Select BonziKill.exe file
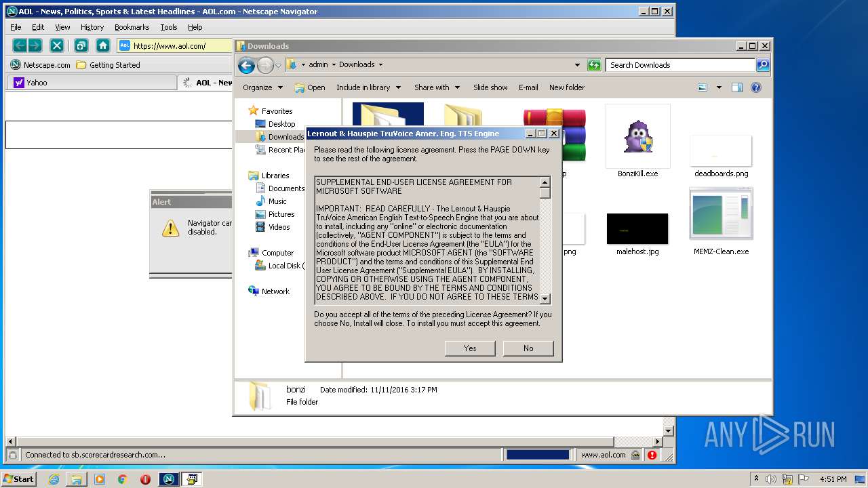Screen dimensions: 868x488 pos(638,141)
